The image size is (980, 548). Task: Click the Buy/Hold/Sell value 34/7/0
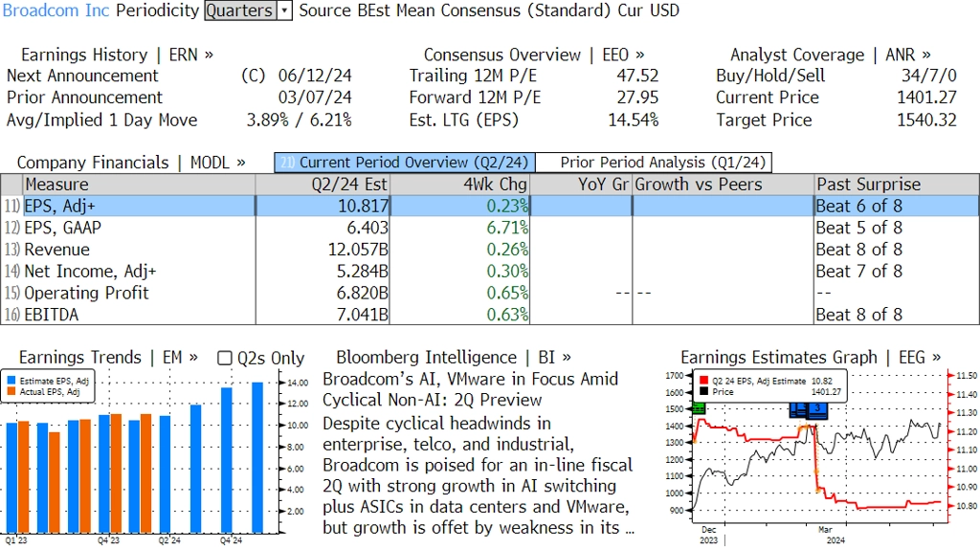[x=928, y=76]
